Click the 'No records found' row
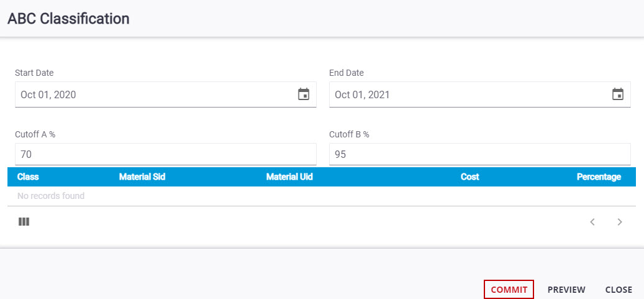The width and height of the screenshot is (644, 299). coord(51,196)
